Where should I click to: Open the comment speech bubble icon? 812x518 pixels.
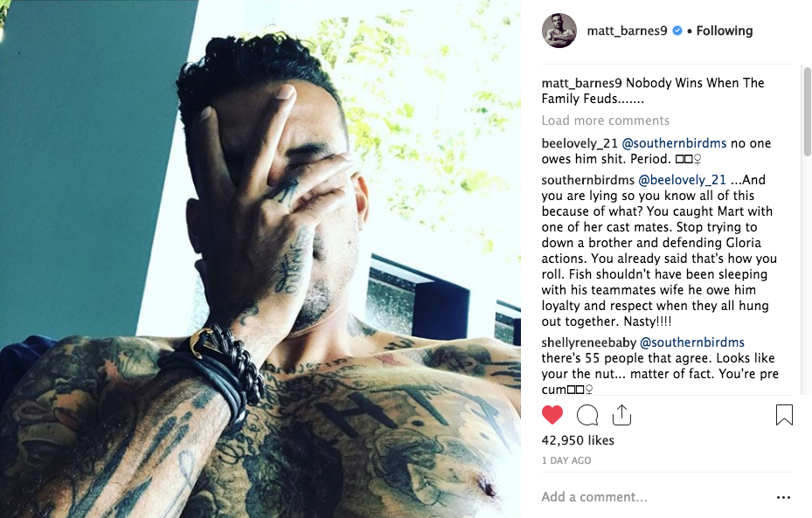point(587,415)
